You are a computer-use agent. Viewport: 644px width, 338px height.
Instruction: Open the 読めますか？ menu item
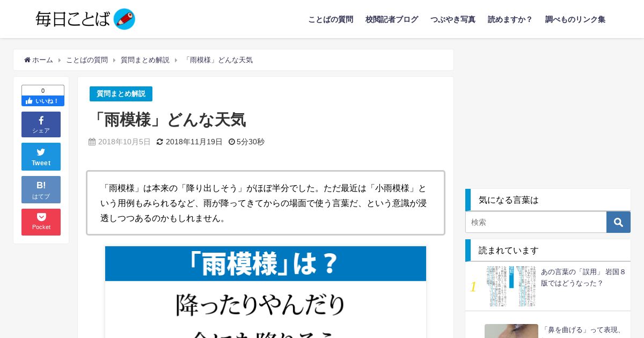(x=510, y=19)
